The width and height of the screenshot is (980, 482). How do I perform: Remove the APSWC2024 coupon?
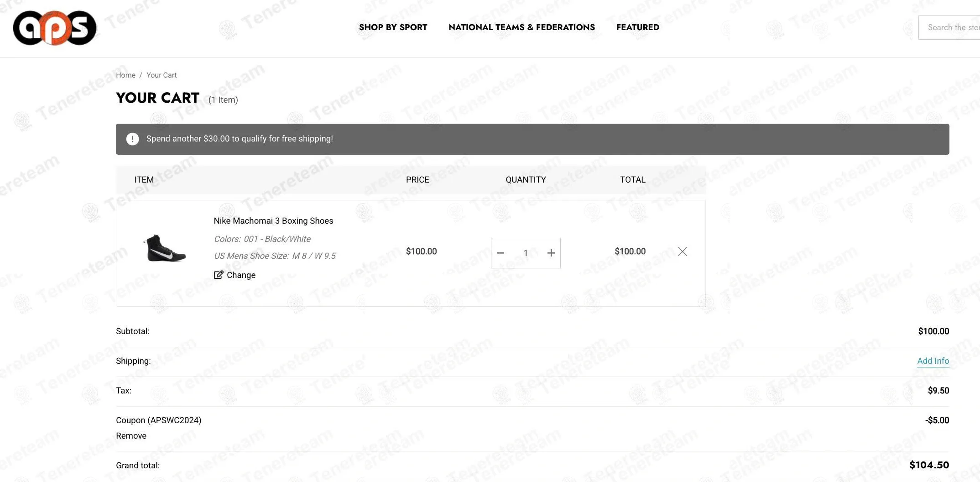coord(131,436)
